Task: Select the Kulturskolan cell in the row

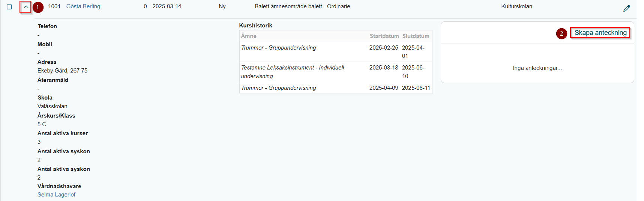Action: 516,6
